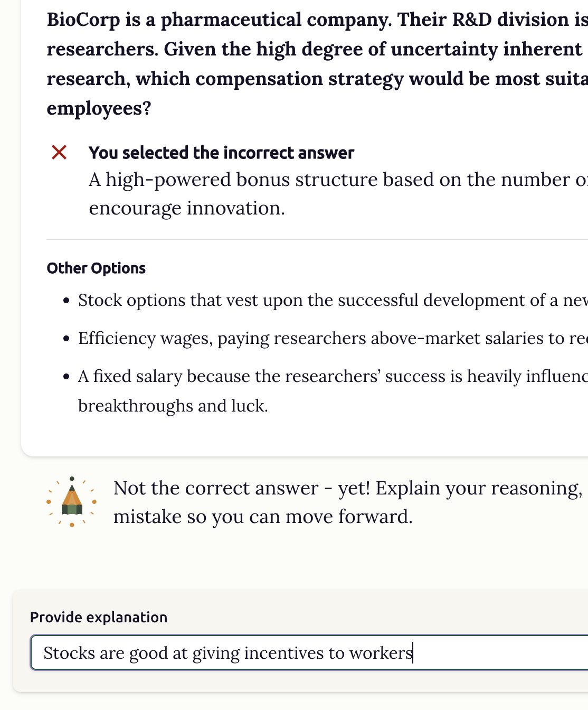Screen dimensions: 588x710
Task: Click the BioCorp question text
Action: pyautogui.click(x=317, y=49)
